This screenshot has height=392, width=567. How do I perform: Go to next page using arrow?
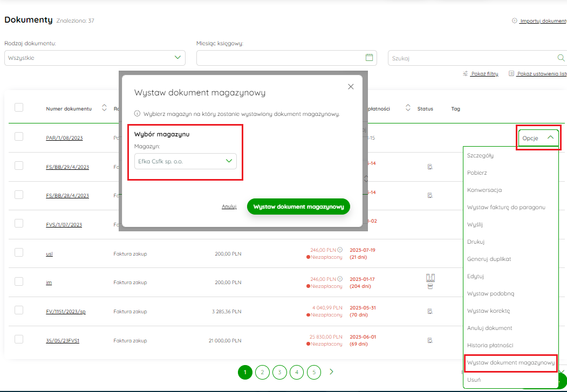click(x=331, y=372)
